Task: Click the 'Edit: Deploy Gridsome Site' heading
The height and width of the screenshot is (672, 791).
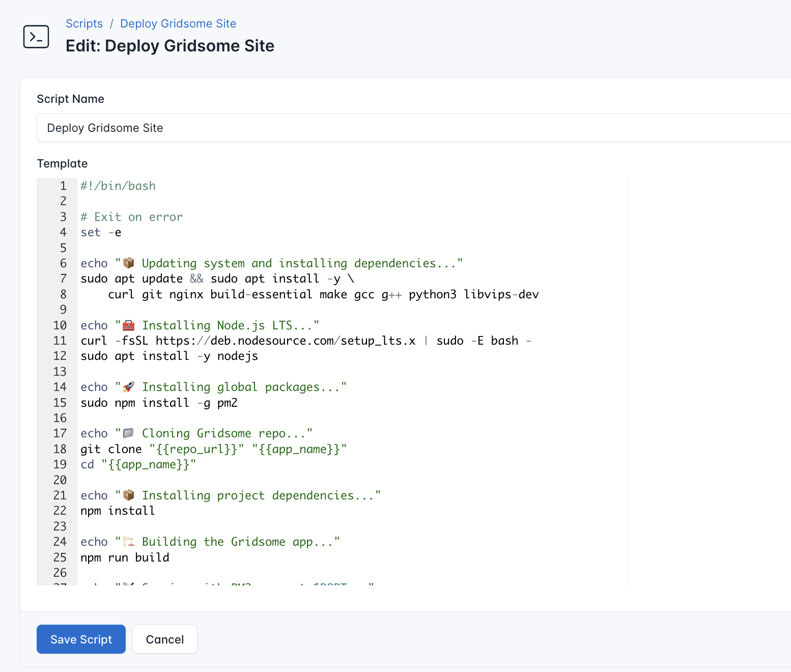Action: click(x=171, y=46)
